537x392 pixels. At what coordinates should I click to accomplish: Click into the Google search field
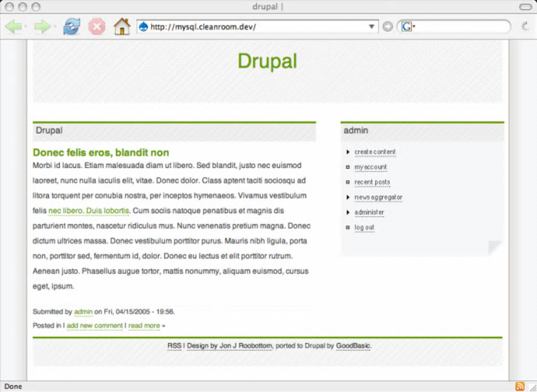point(462,27)
